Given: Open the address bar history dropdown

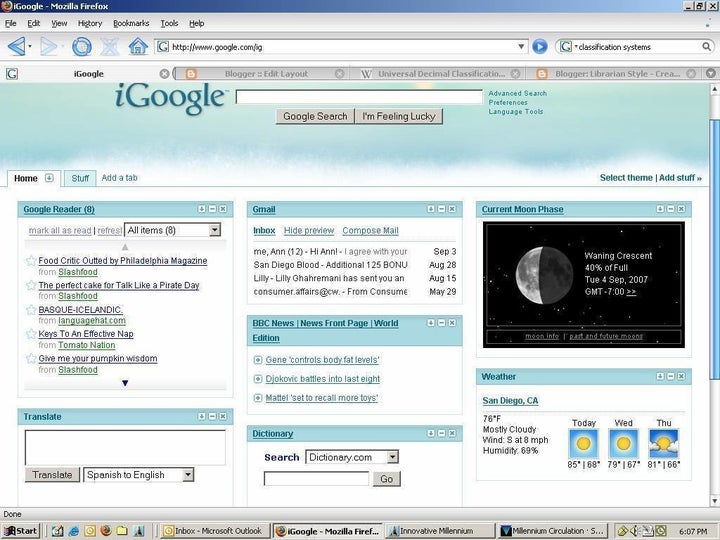Looking at the screenshot, I should point(521,46).
